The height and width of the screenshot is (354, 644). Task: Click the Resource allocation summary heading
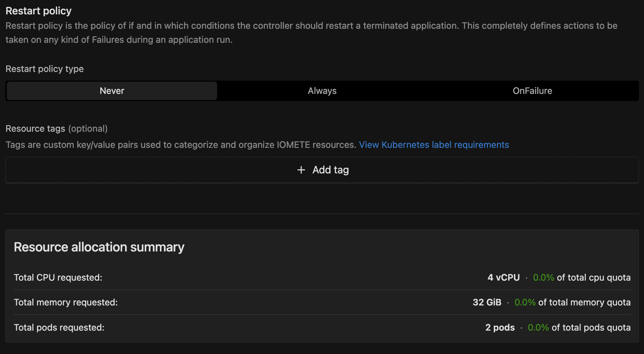[x=99, y=247]
